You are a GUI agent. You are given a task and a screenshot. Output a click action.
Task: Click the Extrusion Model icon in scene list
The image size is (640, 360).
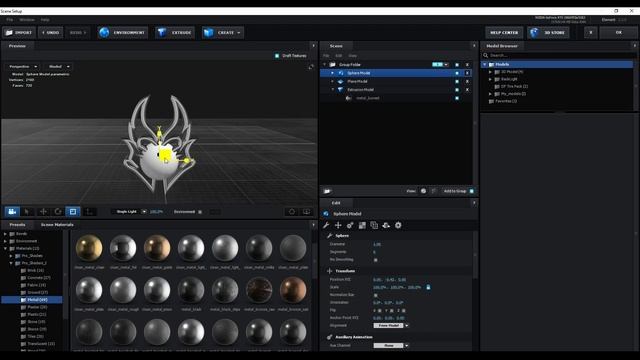coord(340,90)
